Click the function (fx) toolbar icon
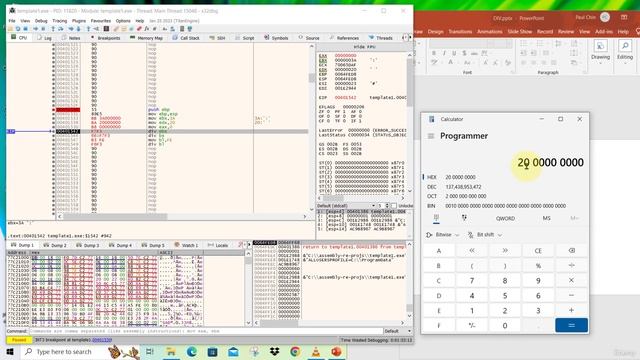 point(147,29)
